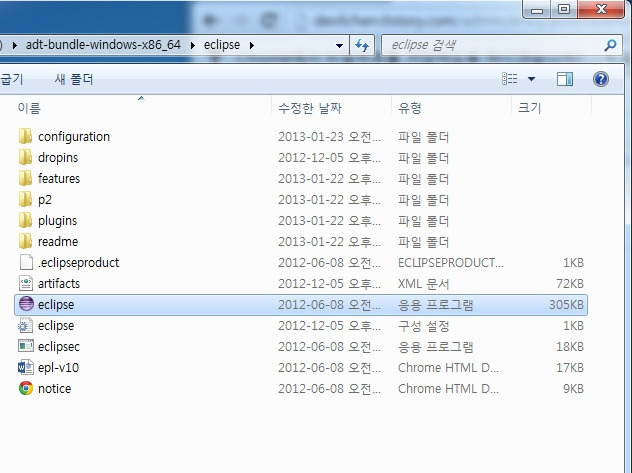632x473 pixels.
Task: Select the features folder name
Action: 59,178
